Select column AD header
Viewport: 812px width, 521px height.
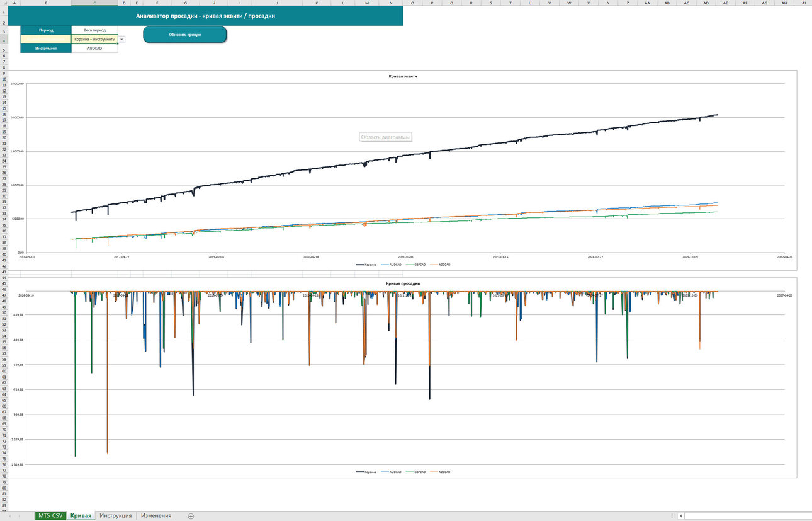[x=706, y=3]
